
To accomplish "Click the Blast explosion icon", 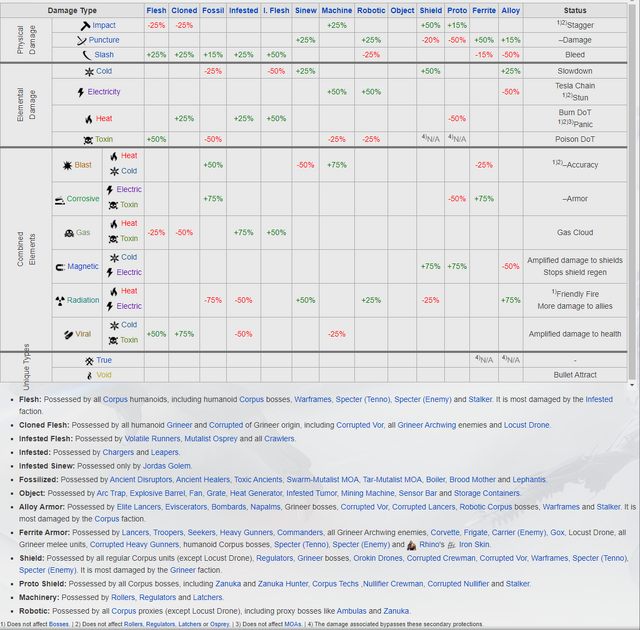I will click(x=67, y=165).
